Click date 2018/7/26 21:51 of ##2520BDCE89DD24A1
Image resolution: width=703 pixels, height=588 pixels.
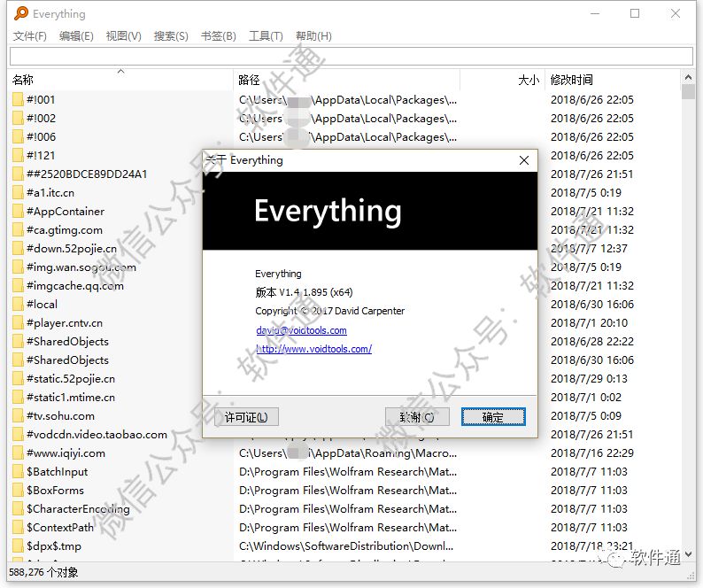coord(591,174)
